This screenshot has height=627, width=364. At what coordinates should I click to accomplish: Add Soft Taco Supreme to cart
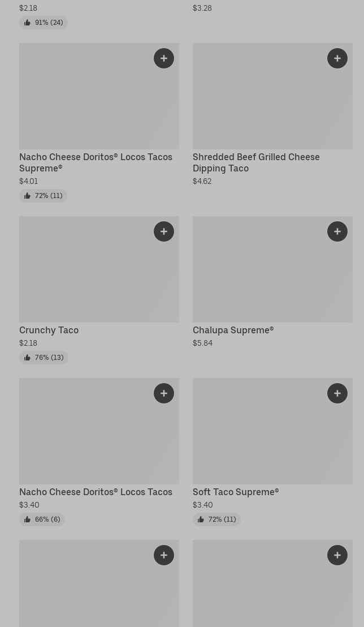point(337,393)
